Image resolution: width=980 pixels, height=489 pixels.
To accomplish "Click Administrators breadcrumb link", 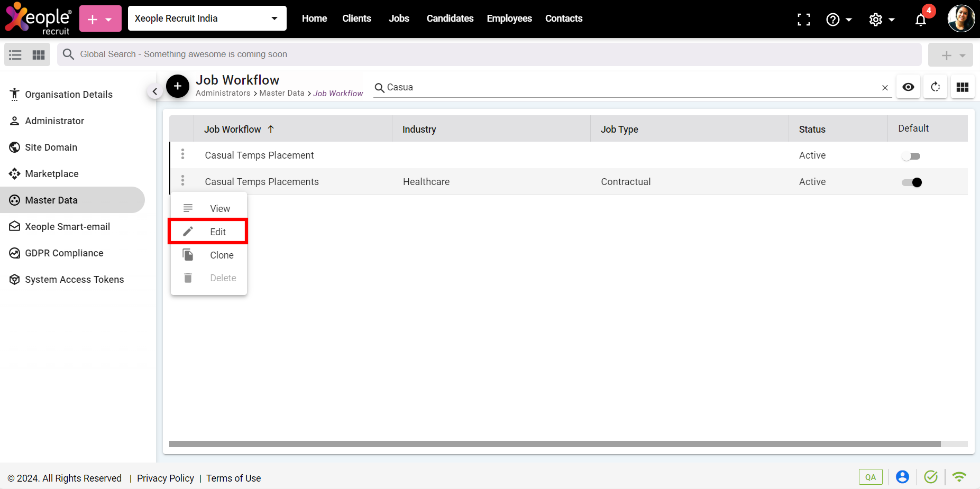I will coord(223,93).
